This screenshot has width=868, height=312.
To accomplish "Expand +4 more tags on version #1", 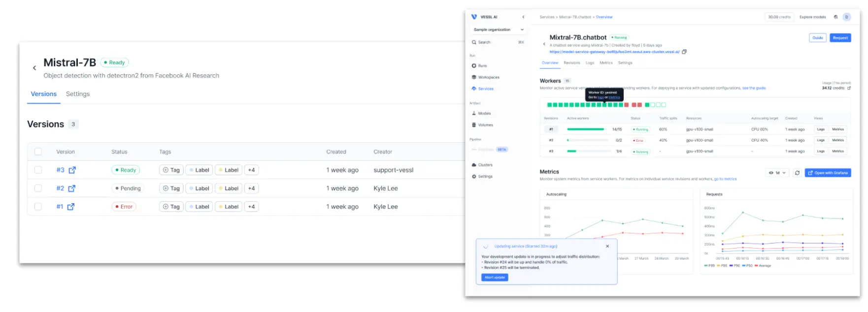I will click(251, 207).
